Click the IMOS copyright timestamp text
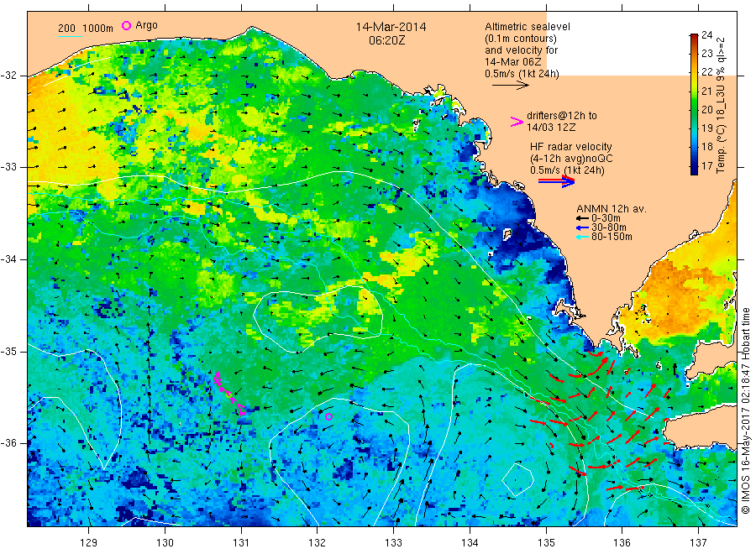756x554 pixels. pyautogui.click(x=746, y=411)
